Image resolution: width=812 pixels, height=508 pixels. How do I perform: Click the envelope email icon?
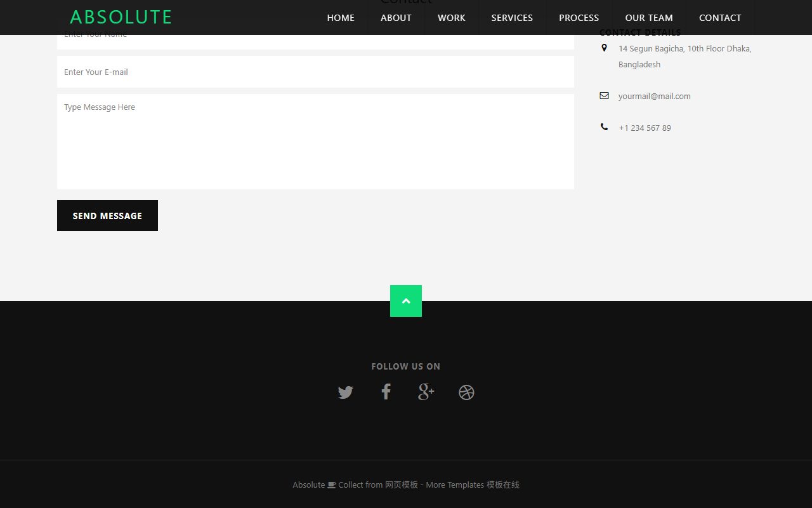pos(604,96)
